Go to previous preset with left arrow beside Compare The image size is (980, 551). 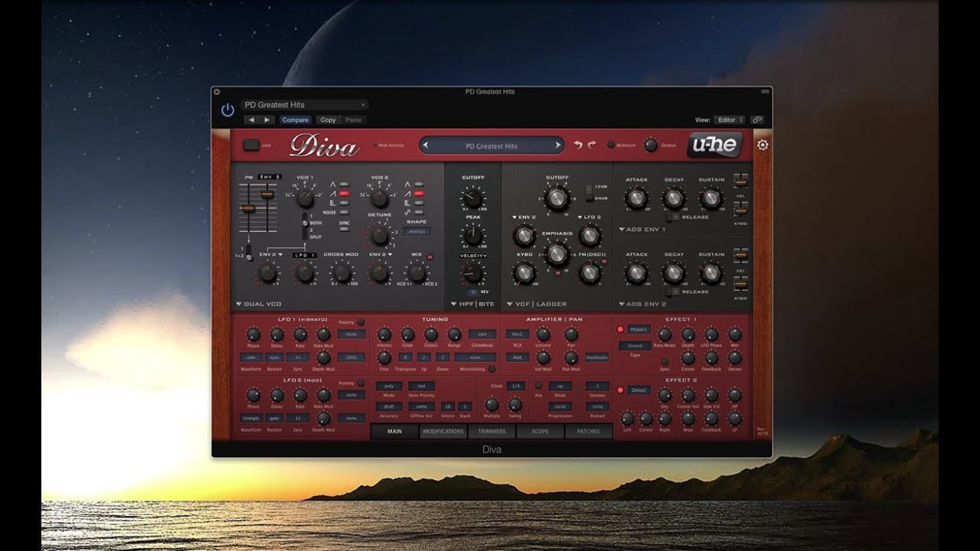pos(251,120)
